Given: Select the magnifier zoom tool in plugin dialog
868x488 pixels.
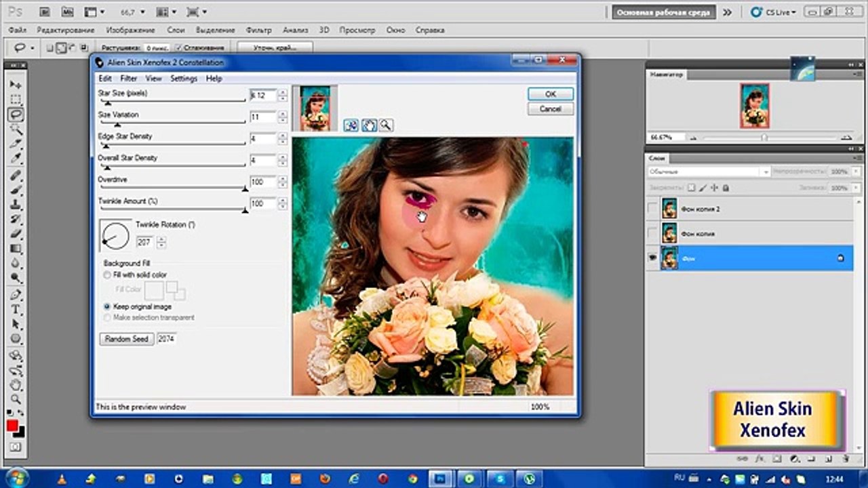Looking at the screenshot, I should 386,125.
